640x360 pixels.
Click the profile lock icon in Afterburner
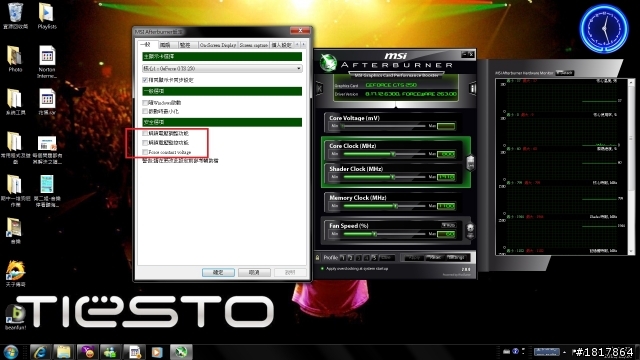(318, 258)
